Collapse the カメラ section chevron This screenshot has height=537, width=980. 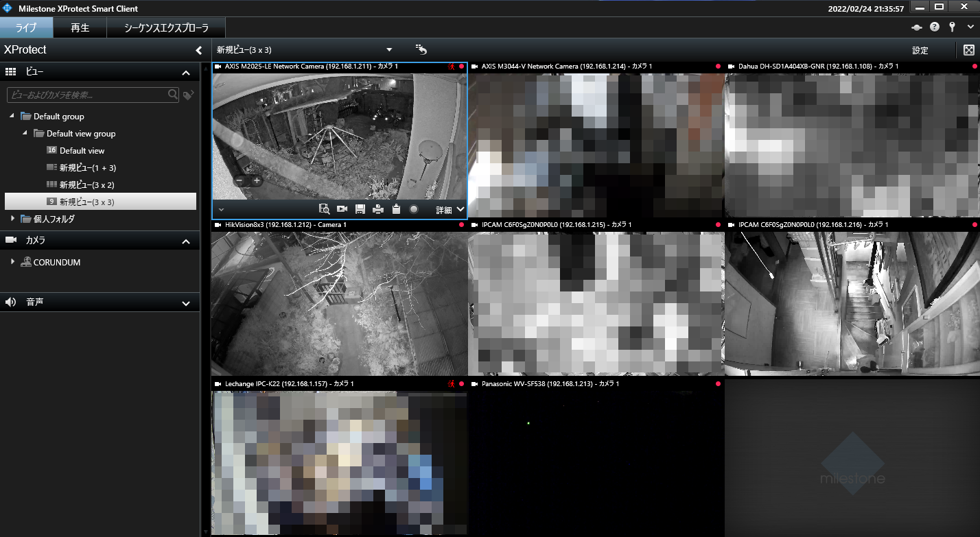pyautogui.click(x=186, y=241)
